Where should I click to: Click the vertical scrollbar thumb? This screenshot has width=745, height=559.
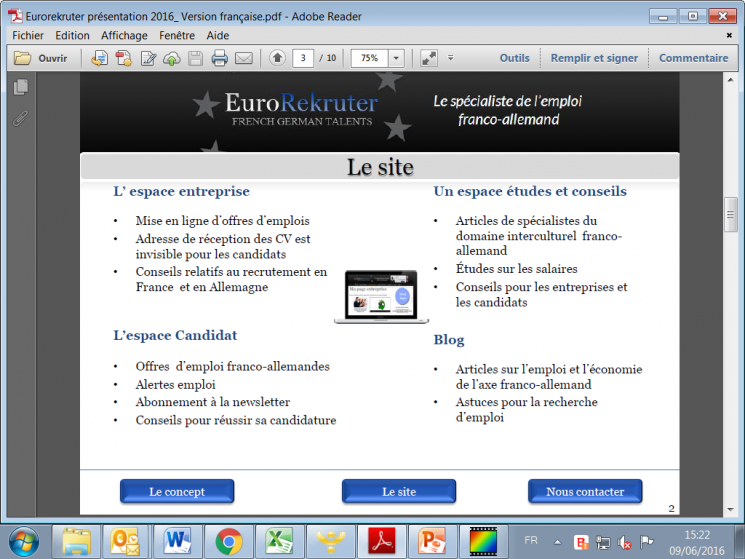point(730,215)
